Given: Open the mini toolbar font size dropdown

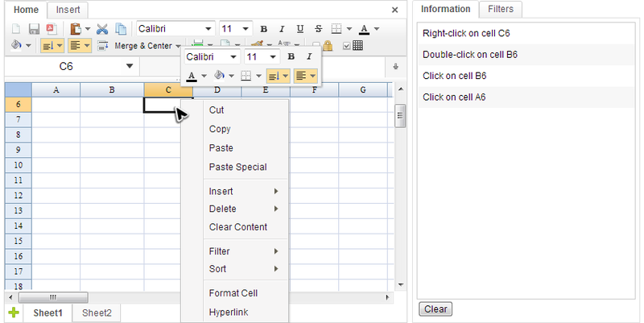Looking at the screenshot, I should tap(273, 56).
